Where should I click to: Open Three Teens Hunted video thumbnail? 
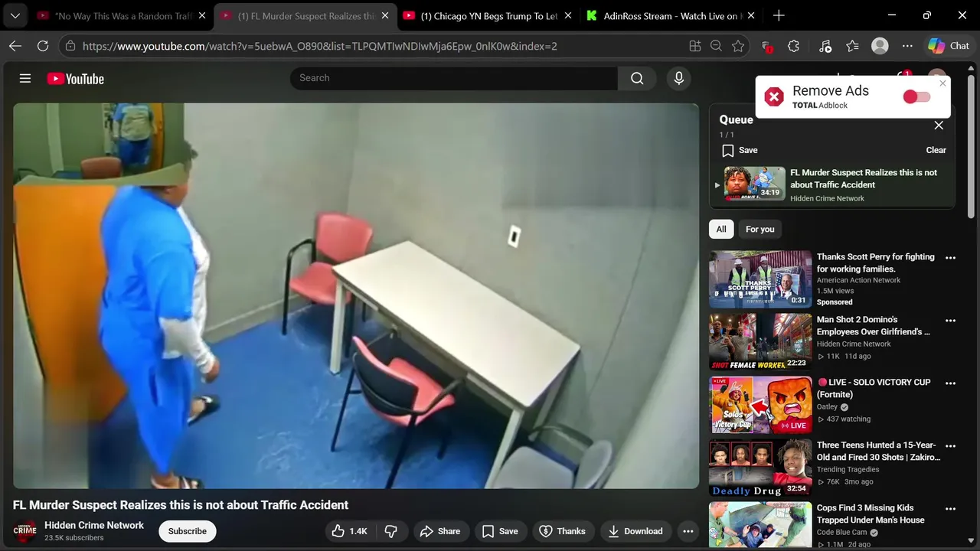coord(760,468)
